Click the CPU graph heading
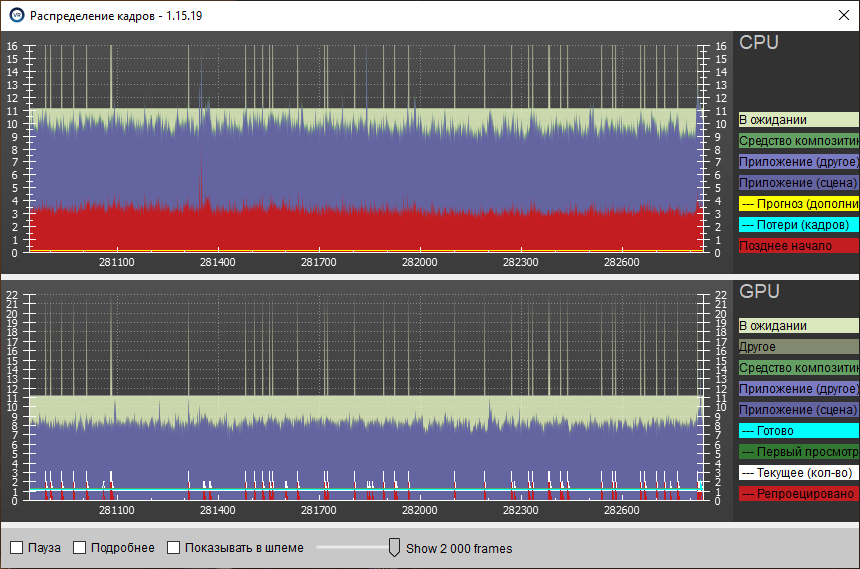 coord(759,42)
